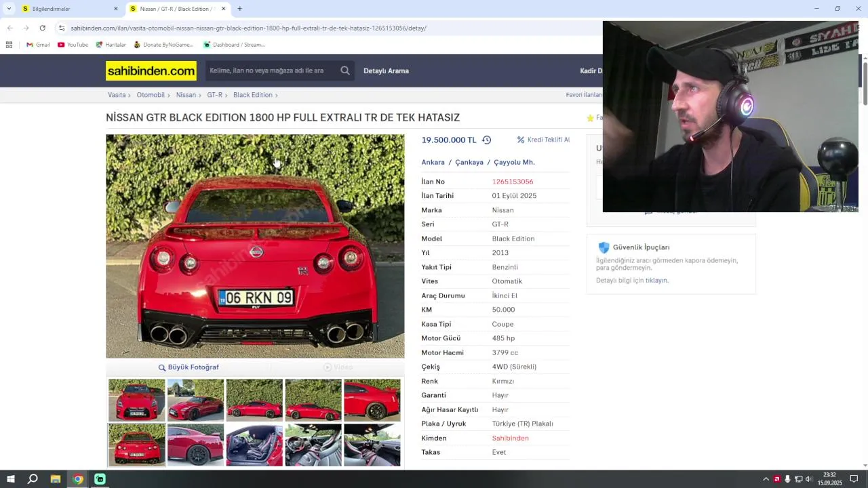The width and height of the screenshot is (868, 488).
Task: Open the green app in taskbar
Action: point(100,479)
